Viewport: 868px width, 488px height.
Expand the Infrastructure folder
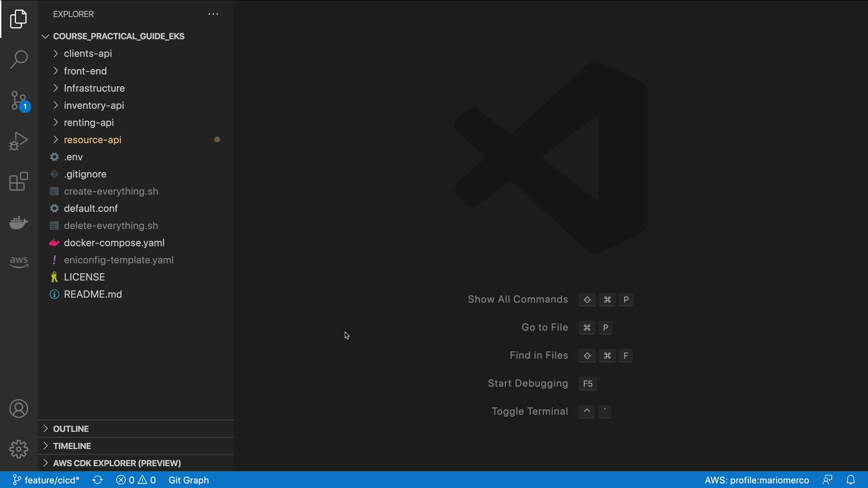pos(94,88)
